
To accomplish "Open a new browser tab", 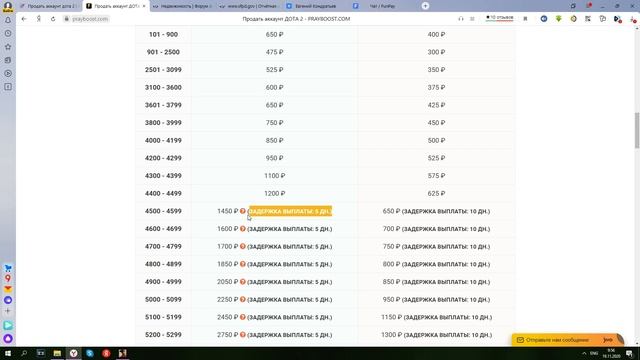I will (x=425, y=6).
